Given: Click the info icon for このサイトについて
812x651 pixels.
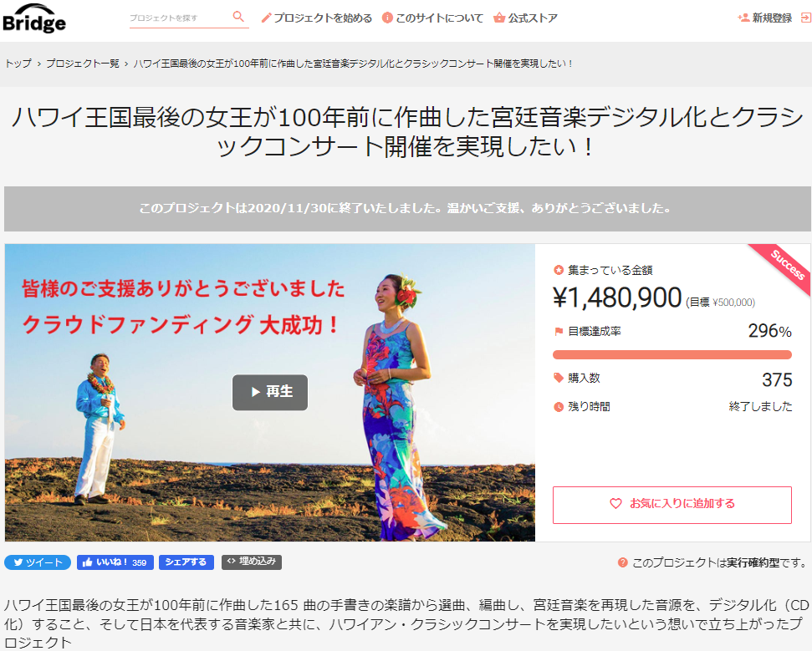Looking at the screenshot, I should 387,18.
